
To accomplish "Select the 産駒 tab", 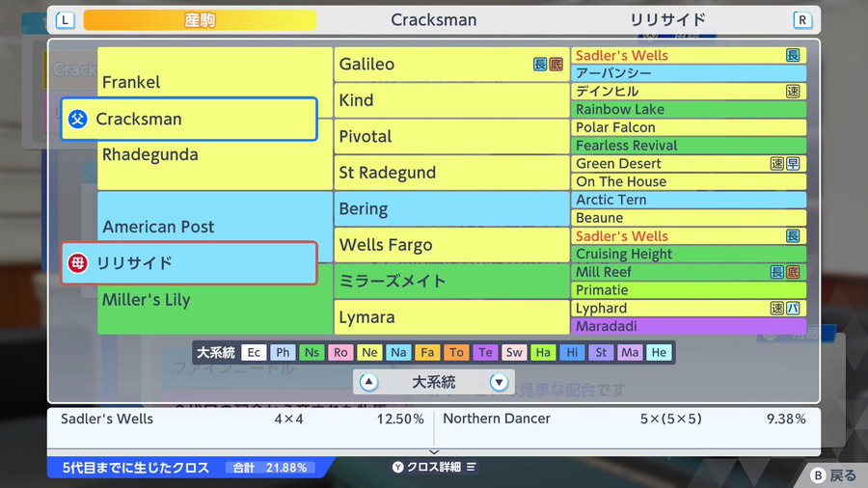I will tap(200, 20).
